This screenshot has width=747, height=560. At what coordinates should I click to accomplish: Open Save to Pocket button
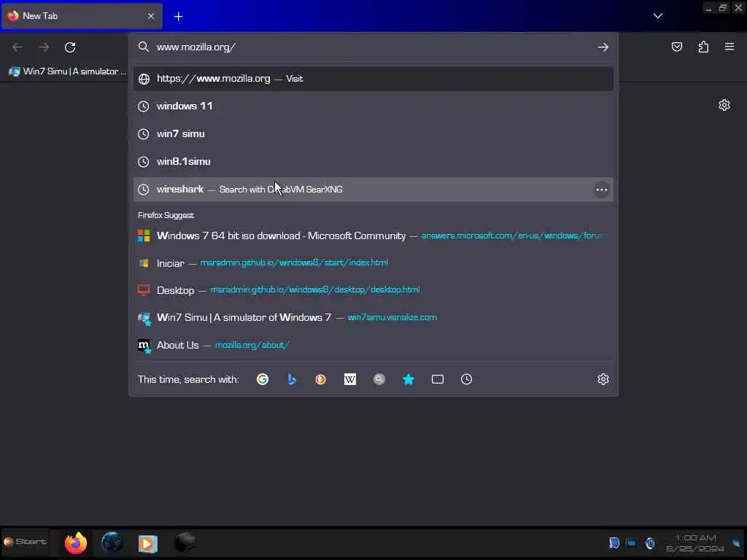pos(676,47)
